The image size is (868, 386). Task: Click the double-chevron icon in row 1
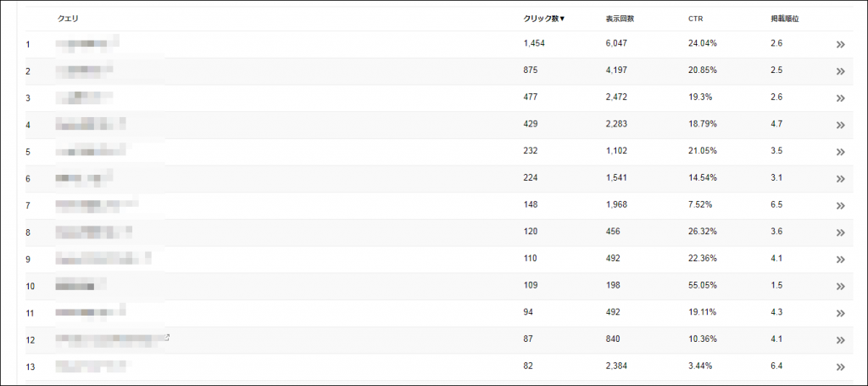click(x=840, y=44)
